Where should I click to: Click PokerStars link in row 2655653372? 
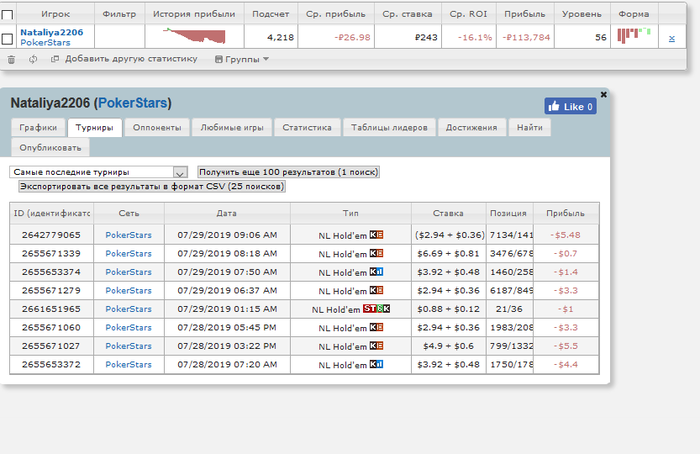coord(129,364)
